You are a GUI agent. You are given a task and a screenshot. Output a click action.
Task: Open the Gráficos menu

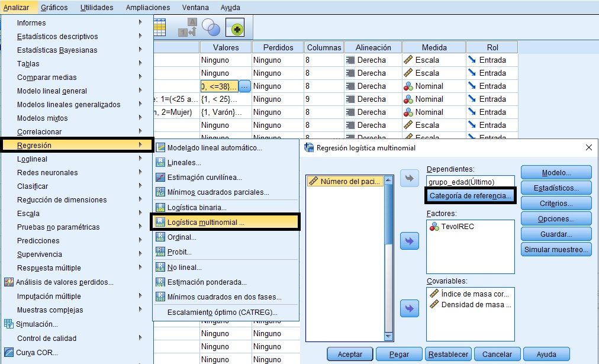pos(54,8)
